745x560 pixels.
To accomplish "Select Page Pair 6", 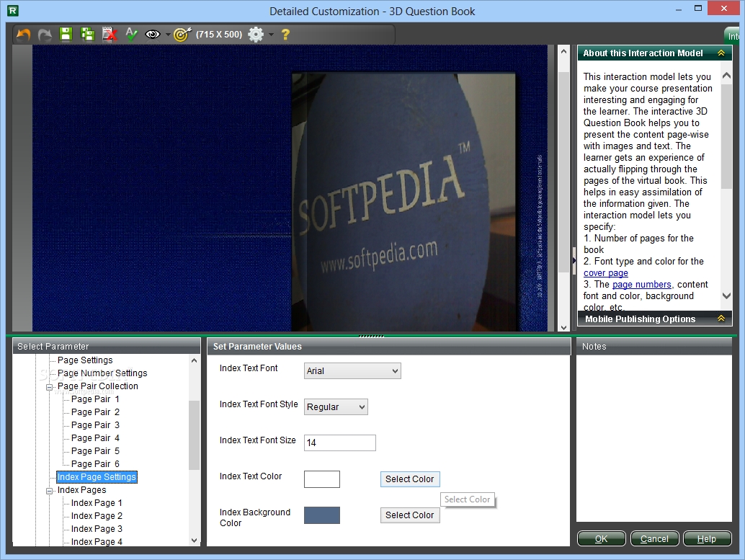I will pyautogui.click(x=95, y=464).
